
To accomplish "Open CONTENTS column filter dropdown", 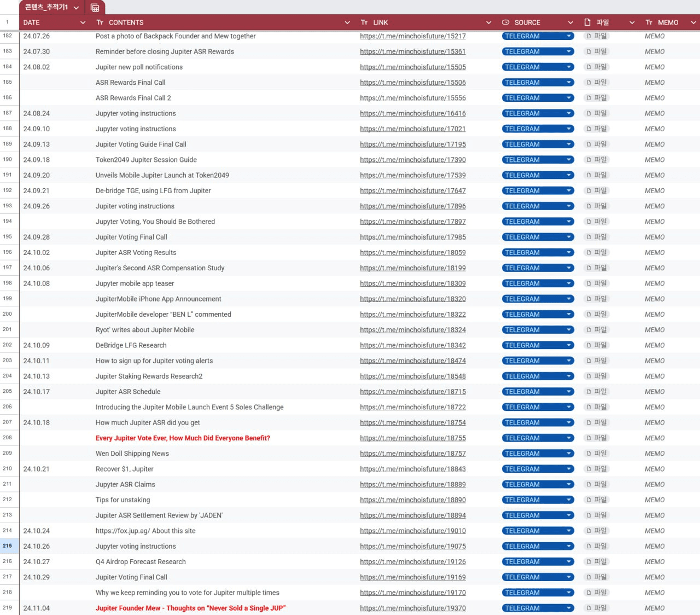I will [x=347, y=22].
